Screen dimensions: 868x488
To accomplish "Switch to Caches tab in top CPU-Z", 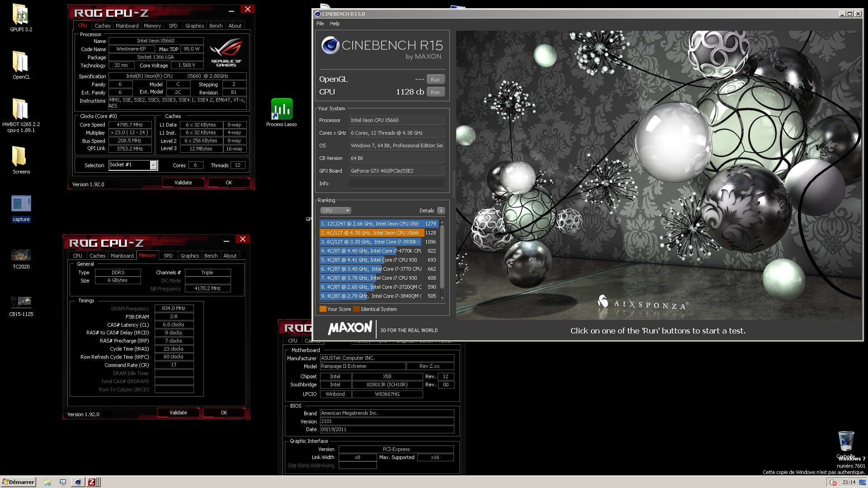I will click(102, 26).
